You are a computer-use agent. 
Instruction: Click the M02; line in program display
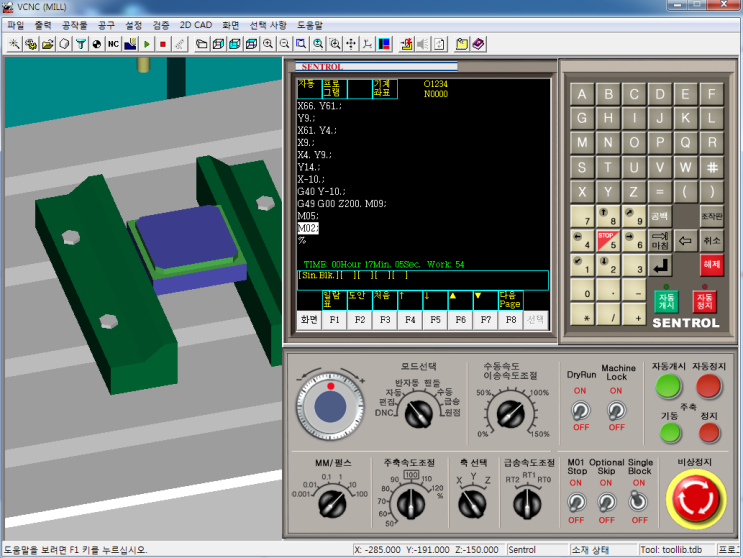308,228
